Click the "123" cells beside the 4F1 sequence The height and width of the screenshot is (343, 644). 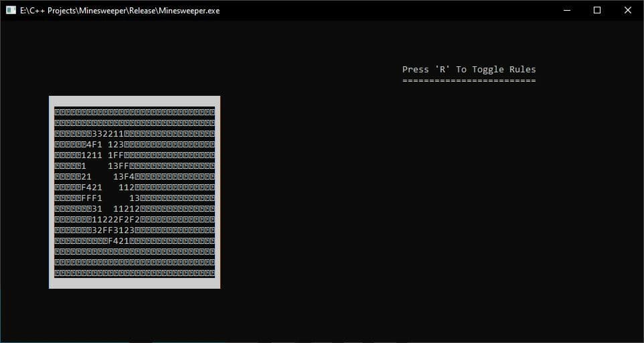click(116, 145)
